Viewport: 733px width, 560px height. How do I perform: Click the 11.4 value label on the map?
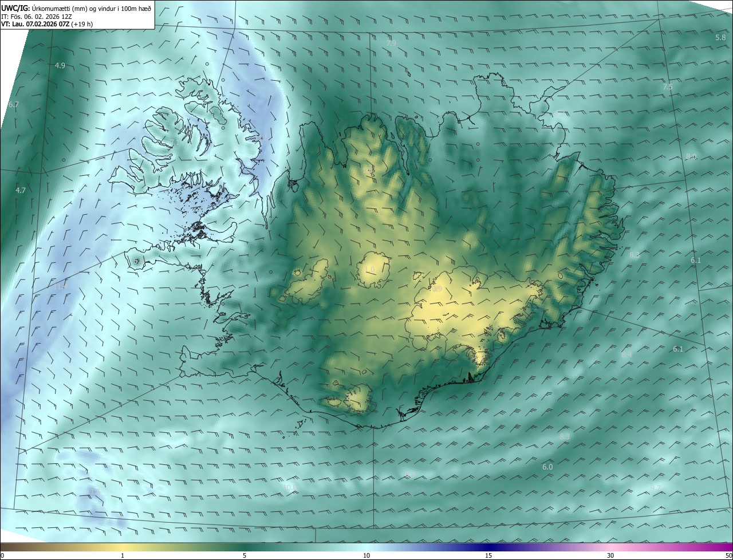(61, 286)
